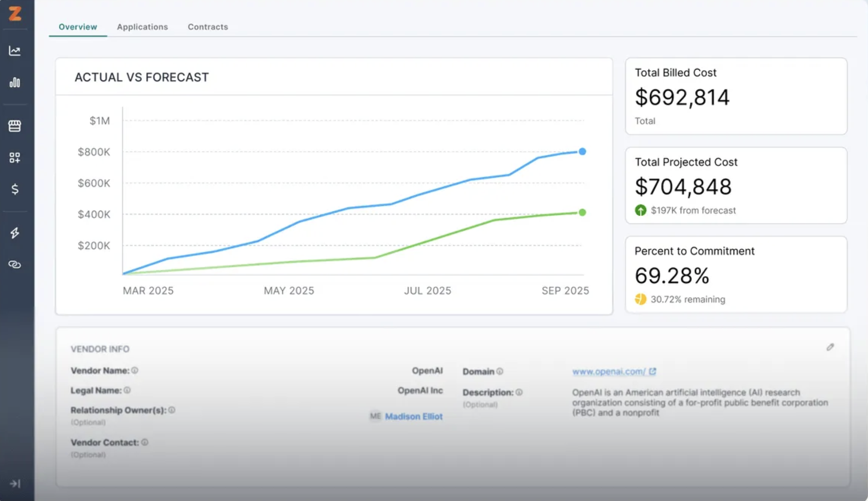Click the VENDOR INFO heading
868x501 pixels.
pyautogui.click(x=100, y=349)
